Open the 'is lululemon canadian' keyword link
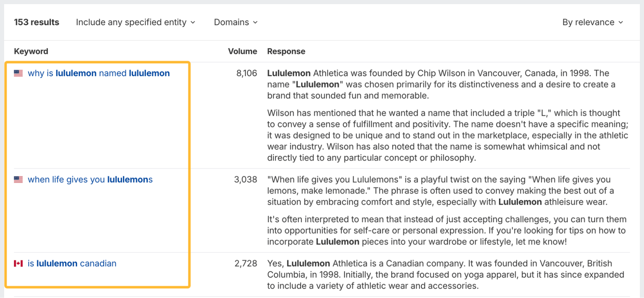 tap(72, 263)
